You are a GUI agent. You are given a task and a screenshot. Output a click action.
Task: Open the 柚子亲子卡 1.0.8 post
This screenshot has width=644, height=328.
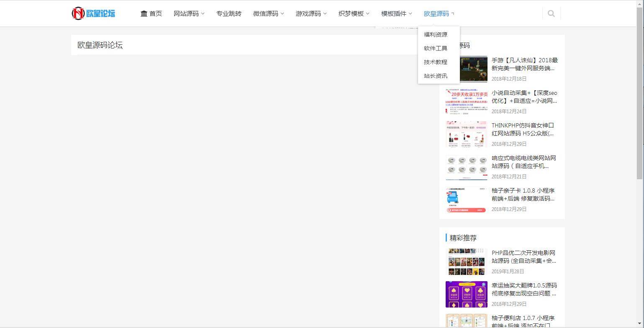point(523,194)
